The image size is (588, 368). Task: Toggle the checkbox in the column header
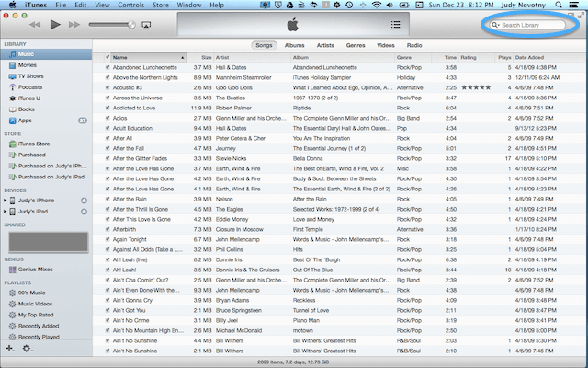(x=107, y=57)
